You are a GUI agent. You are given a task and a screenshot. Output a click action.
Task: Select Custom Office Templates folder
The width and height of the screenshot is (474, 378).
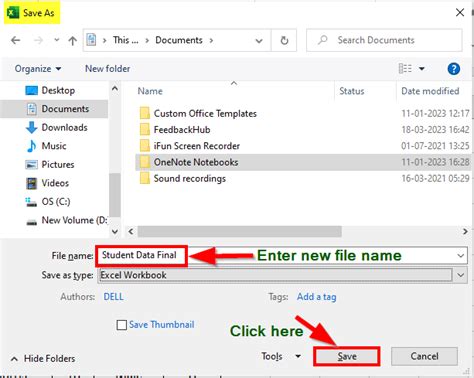coord(205,113)
